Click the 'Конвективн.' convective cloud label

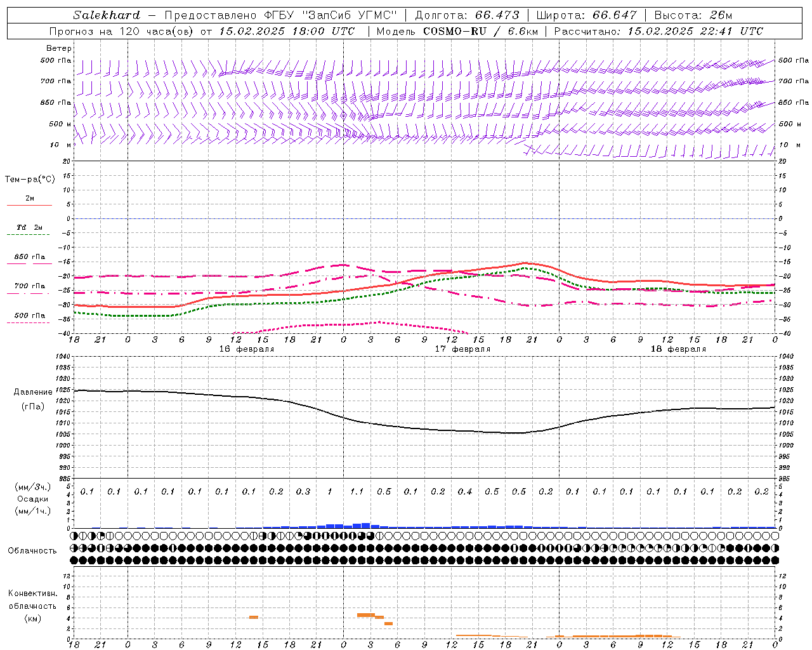[33, 594]
